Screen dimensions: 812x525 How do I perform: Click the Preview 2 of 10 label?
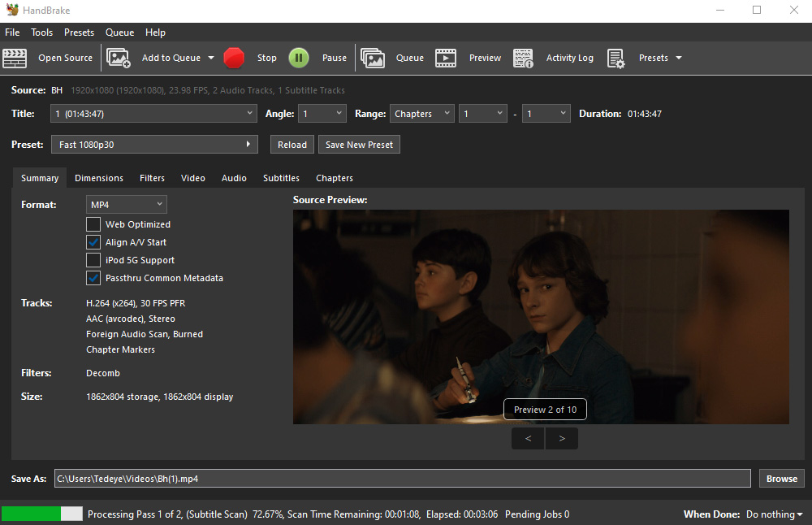point(545,410)
